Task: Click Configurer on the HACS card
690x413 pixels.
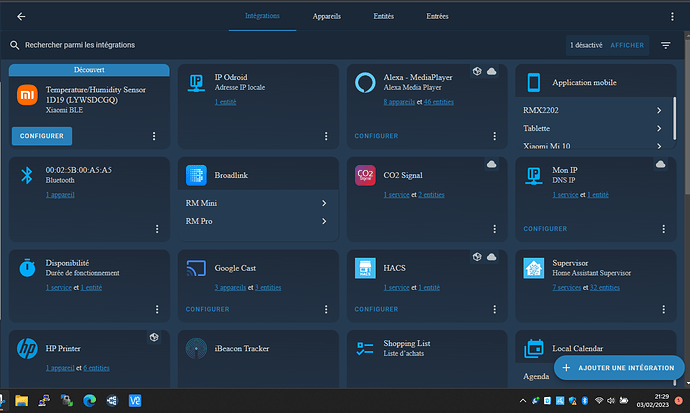Action: 376,309
